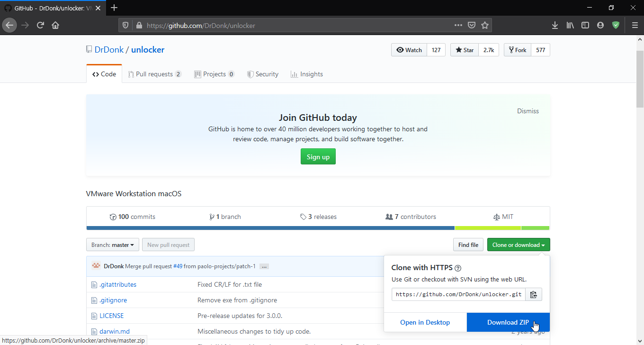This screenshot has width=644, height=345.
Task: Click green shield extension icon
Action: 616,25
